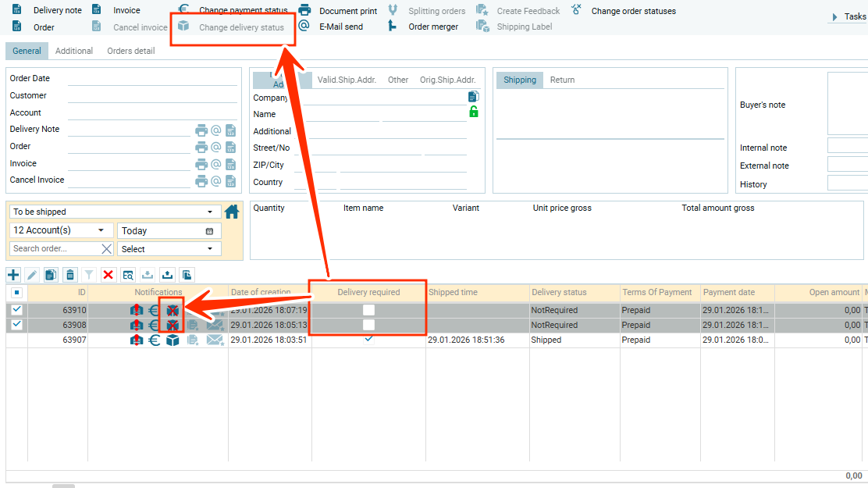Click the Document print toolbar button
868x488 pixels.
(339, 11)
